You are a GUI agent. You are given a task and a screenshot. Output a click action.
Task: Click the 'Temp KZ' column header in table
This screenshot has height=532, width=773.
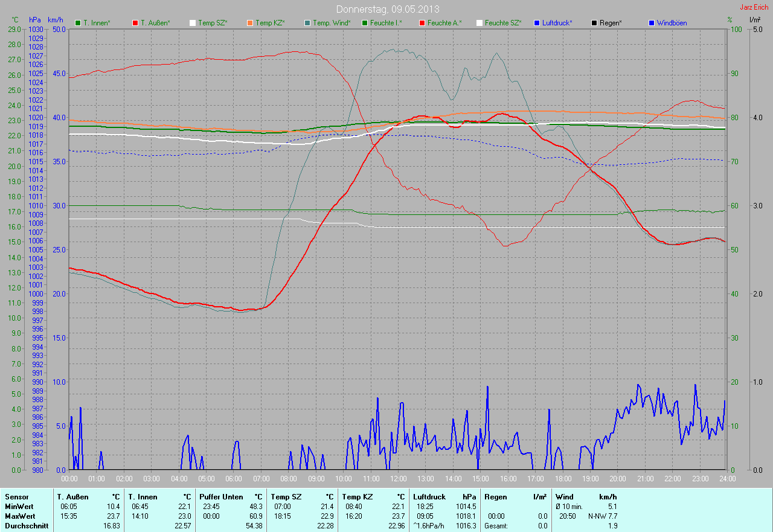click(x=357, y=497)
